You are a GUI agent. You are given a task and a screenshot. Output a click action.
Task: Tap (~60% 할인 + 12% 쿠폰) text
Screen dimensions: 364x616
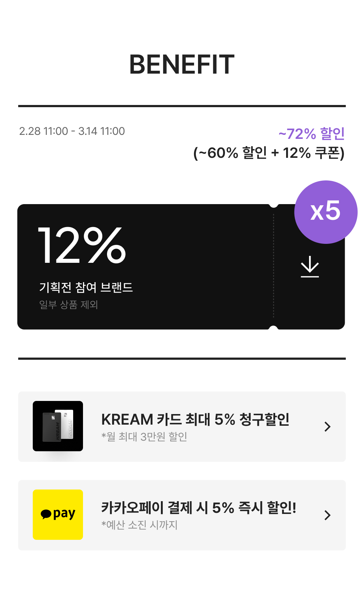pos(269,153)
